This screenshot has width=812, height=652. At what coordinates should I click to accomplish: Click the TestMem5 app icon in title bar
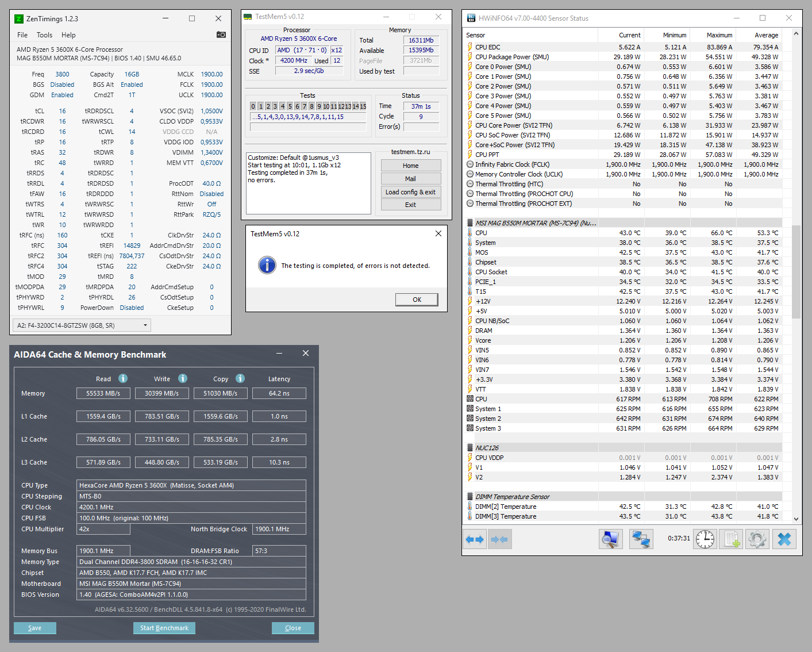tap(248, 17)
